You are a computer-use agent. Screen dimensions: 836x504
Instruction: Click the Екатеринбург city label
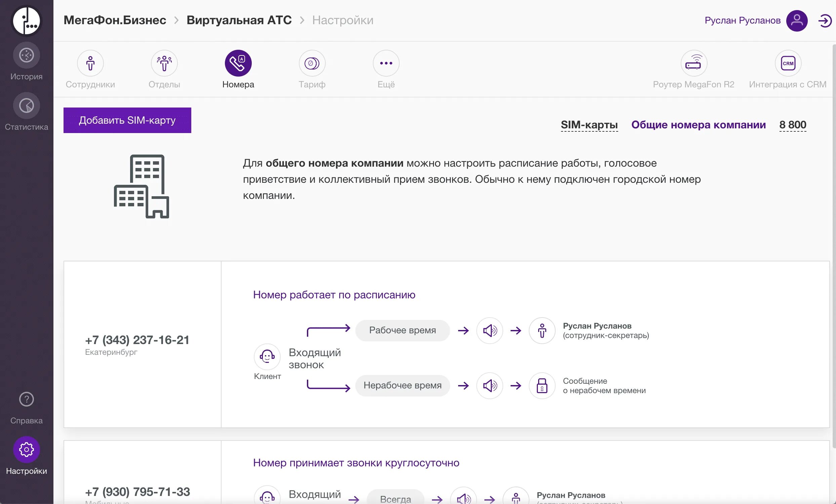[x=111, y=352]
